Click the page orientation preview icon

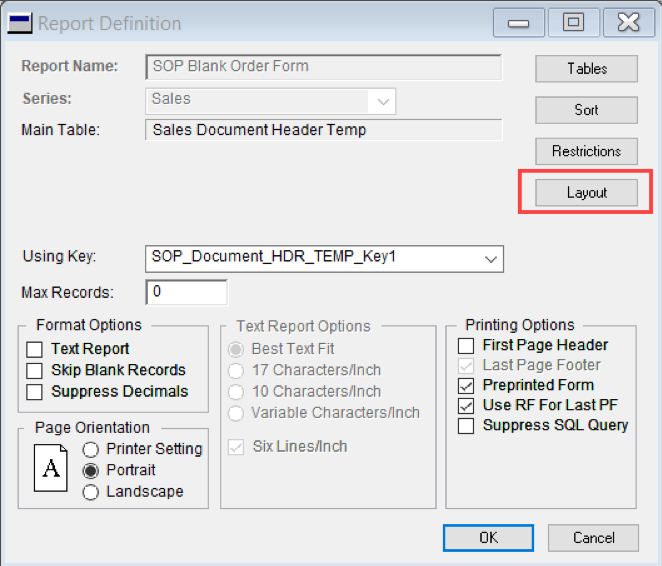(51, 470)
